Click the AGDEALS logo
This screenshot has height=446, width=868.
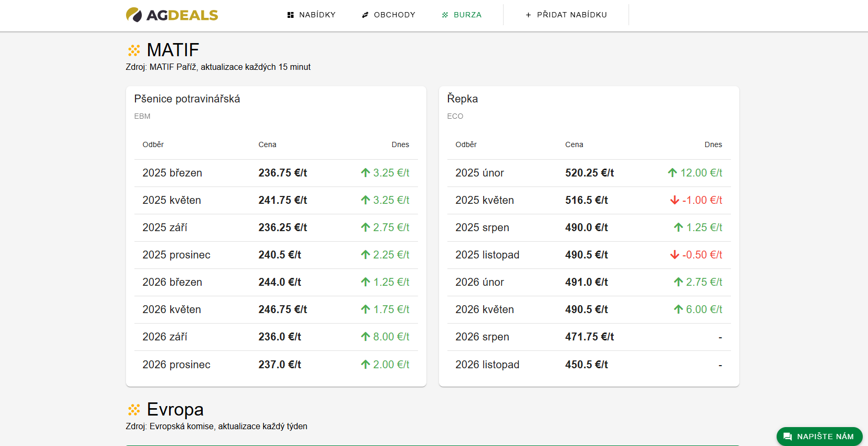172,15
